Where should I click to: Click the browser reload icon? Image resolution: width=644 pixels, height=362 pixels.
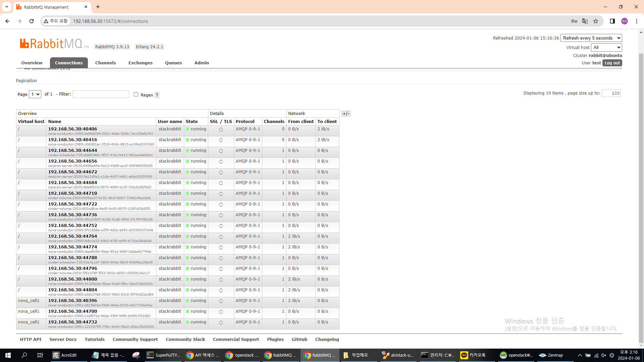point(32,21)
